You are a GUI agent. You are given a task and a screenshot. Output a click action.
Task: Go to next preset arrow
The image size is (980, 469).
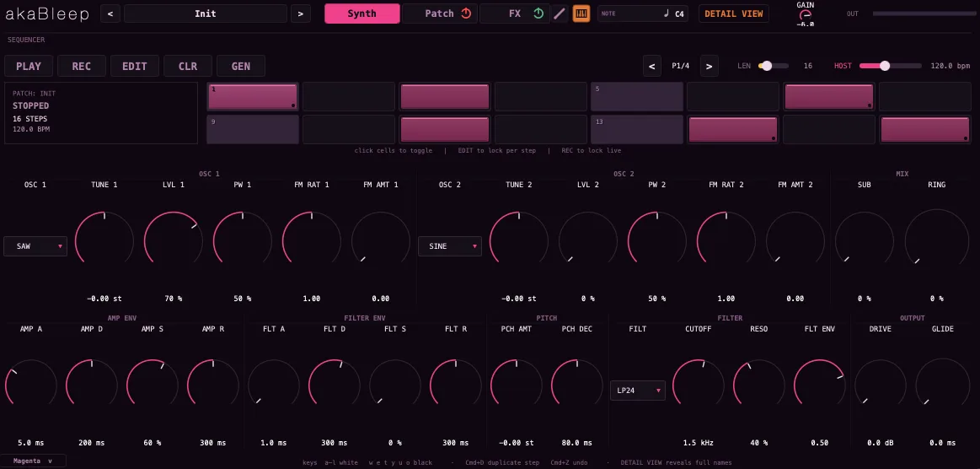pyautogui.click(x=301, y=13)
